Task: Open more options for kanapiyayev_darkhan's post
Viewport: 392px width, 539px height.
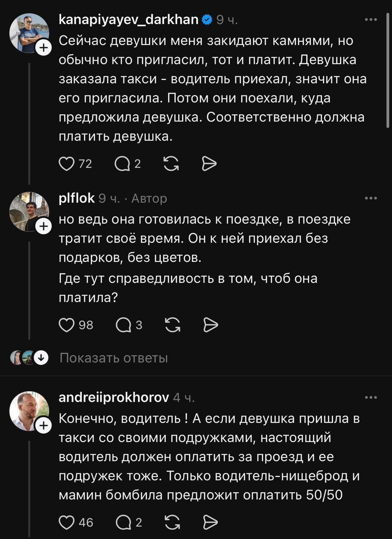Action: click(x=371, y=20)
